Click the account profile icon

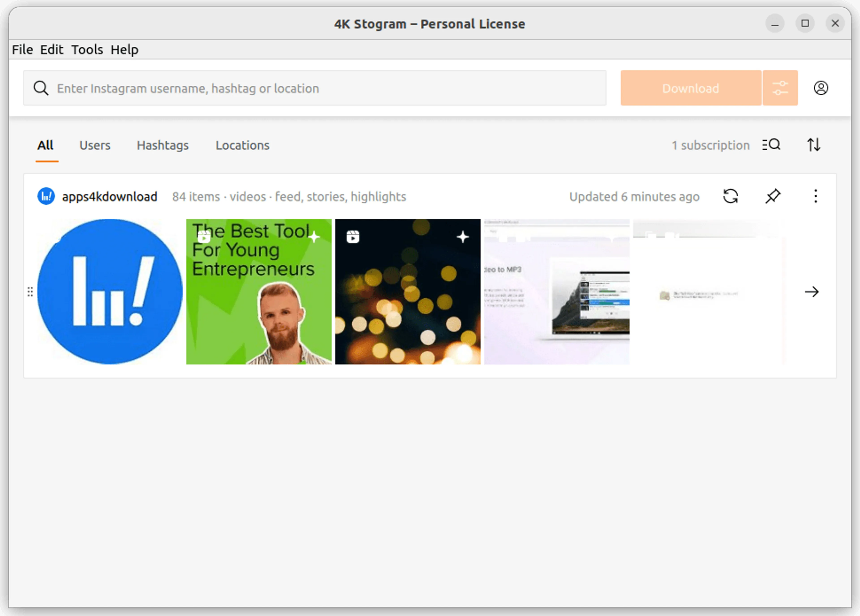click(821, 88)
